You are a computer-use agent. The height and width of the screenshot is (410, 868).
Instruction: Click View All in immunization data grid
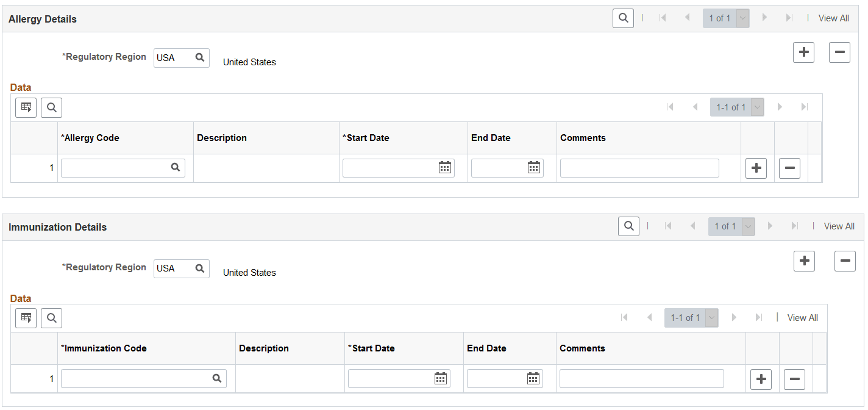point(802,318)
